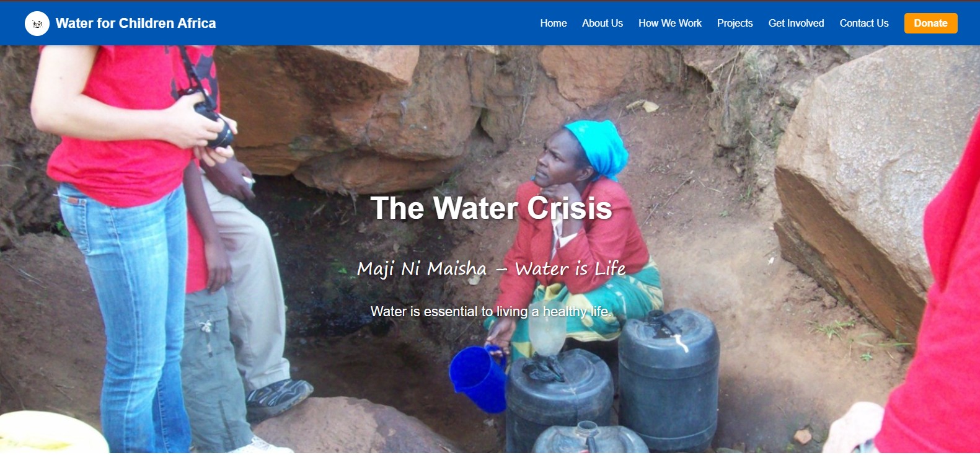Click the 'Water is essential' sentence
Screen dimensions: 980x455
[x=491, y=311]
